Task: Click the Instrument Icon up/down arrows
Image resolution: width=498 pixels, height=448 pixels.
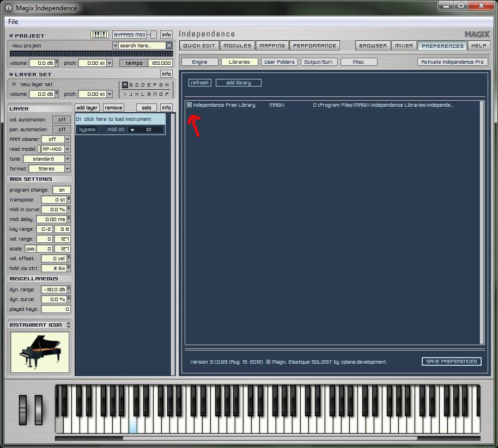Action: coord(68,325)
